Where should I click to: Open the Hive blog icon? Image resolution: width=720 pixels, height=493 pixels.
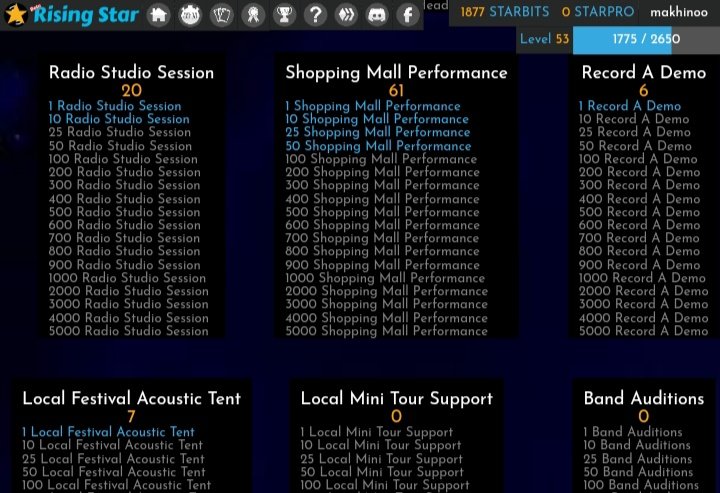(346, 15)
